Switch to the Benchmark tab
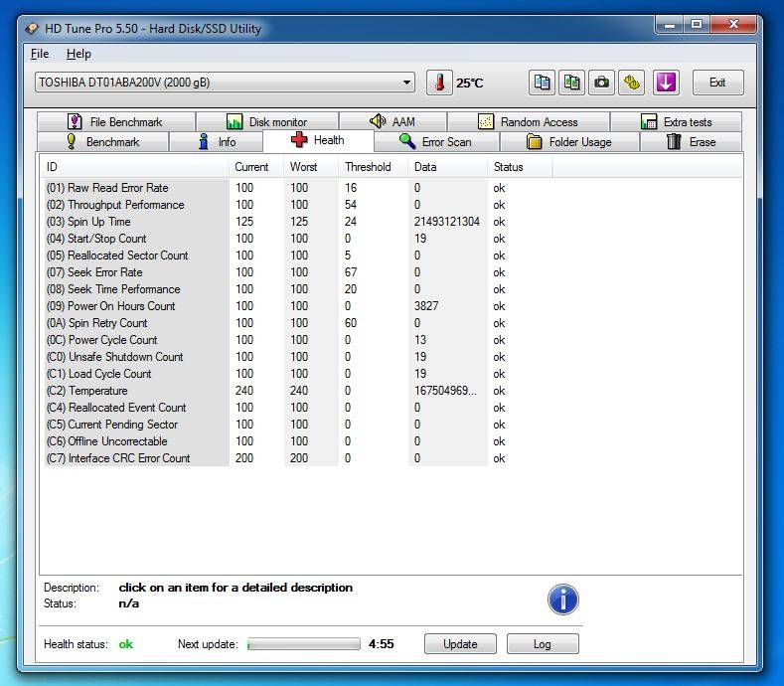 [103, 141]
